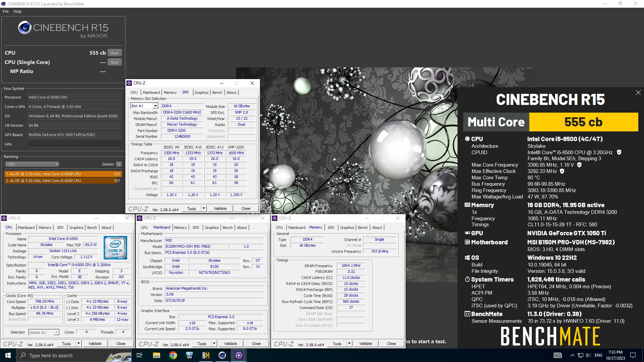Click Validate in the CPU tab CPU-Z window
The image size is (644, 362).
click(x=95, y=344)
